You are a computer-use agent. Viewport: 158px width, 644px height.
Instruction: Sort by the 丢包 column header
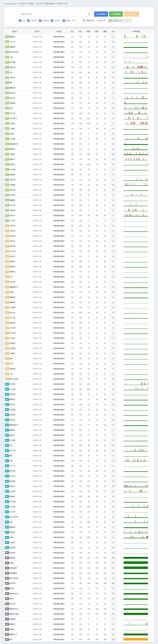pyautogui.click(x=72, y=32)
